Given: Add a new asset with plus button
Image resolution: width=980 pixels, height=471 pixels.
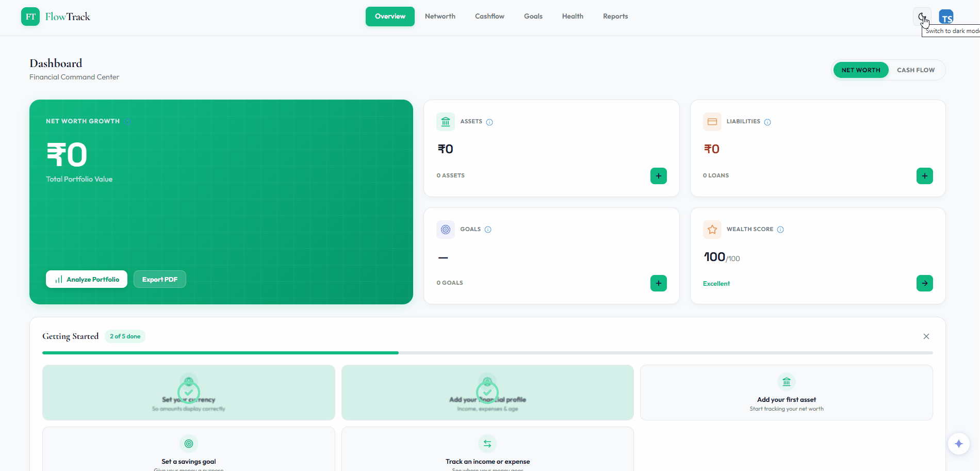Looking at the screenshot, I should (658, 176).
